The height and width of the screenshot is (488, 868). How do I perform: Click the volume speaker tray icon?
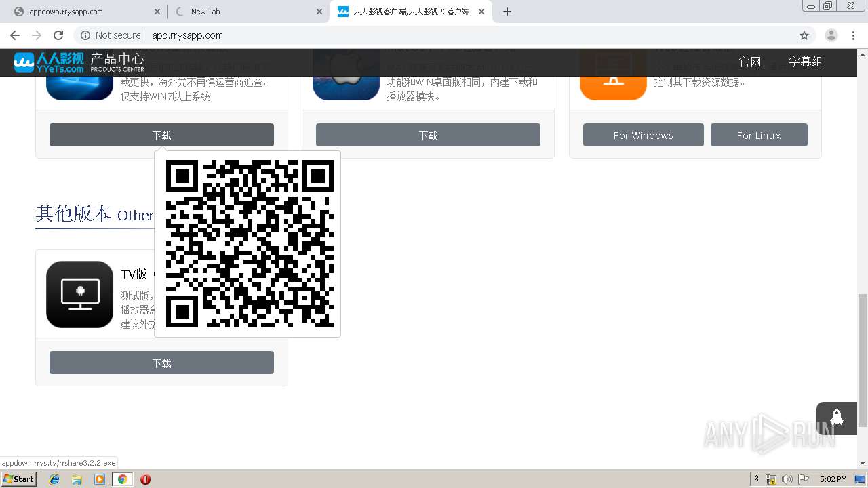[x=787, y=479]
